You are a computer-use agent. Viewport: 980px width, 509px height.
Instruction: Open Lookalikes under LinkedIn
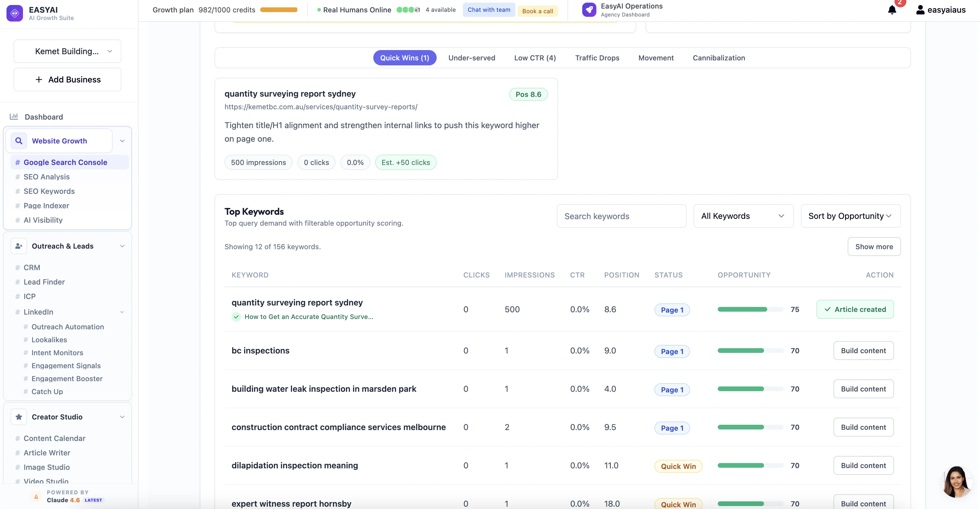[49, 340]
